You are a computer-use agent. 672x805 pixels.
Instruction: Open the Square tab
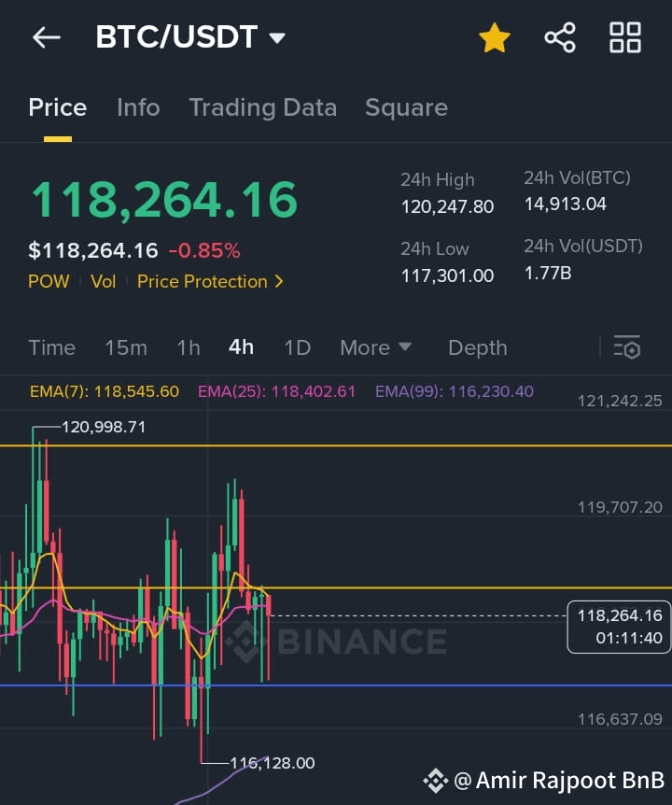[x=406, y=107]
